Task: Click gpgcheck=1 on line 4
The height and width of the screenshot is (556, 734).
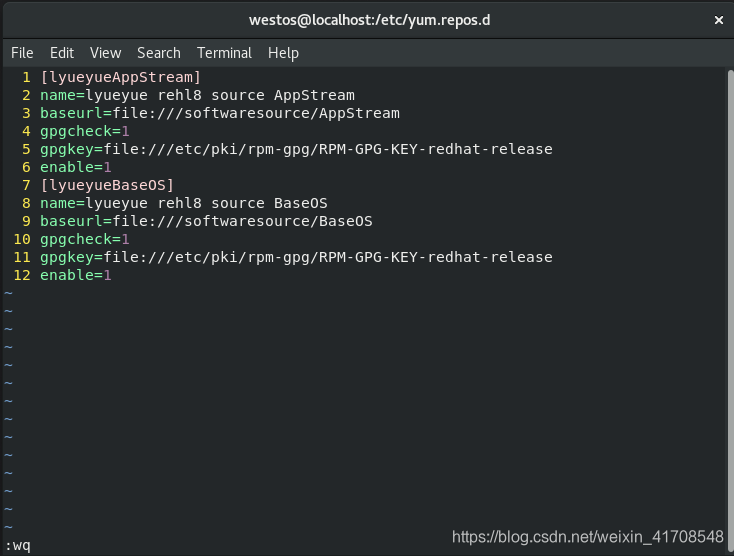Action: point(85,131)
